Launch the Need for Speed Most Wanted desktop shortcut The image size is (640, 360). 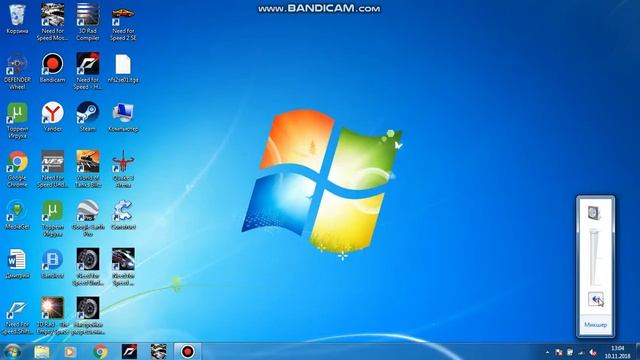53,22
